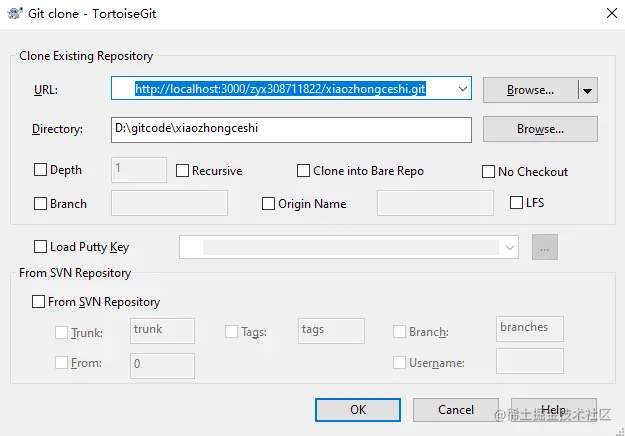The width and height of the screenshot is (625, 436).
Task: Open Help for Git clone
Action: (x=554, y=410)
